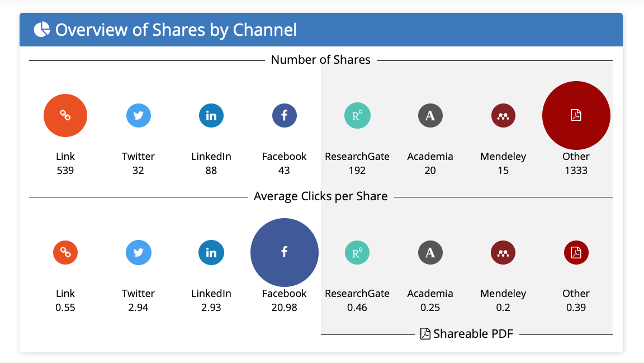The image size is (644, 363).
Task: Click the Twitter icon in Average Clicks per Share
Action: click(x=138, y=253)
